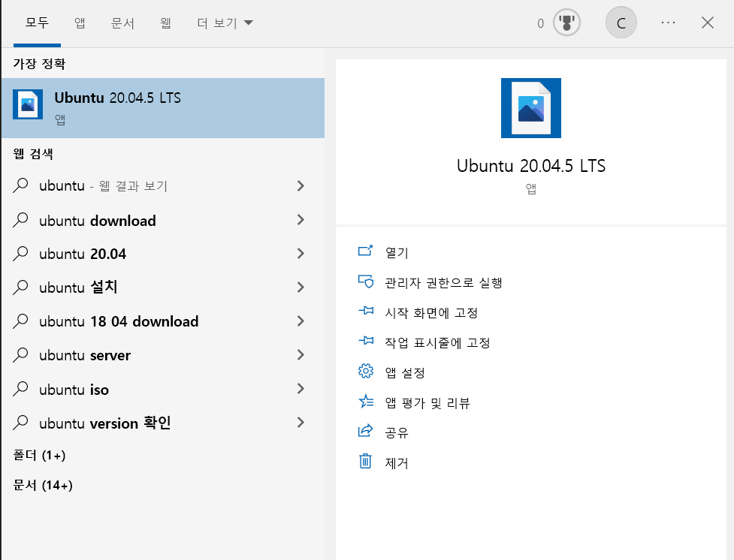Image resolution: width=734 pixels, height=560 pixels.
Task: Click suggestion text 'ubuntu iso'
Action: pyautogui.click(x=74, y=390)
